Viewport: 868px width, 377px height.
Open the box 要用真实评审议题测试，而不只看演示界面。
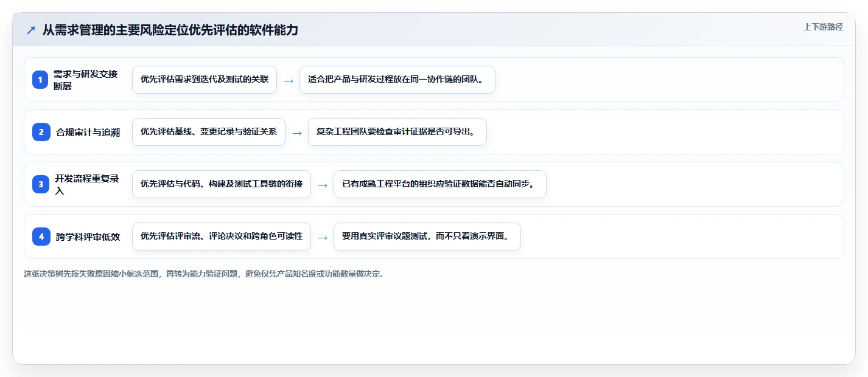click(427, 237)
